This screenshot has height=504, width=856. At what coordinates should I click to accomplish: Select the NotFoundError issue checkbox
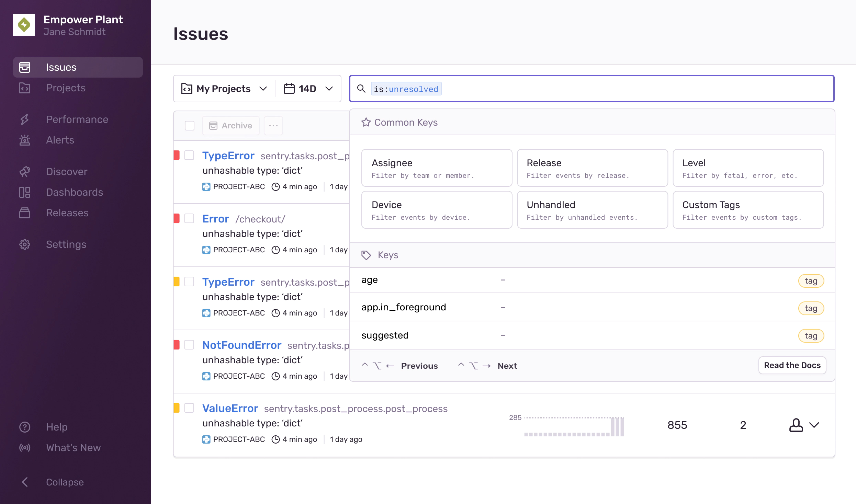click(x=189, y=345)
